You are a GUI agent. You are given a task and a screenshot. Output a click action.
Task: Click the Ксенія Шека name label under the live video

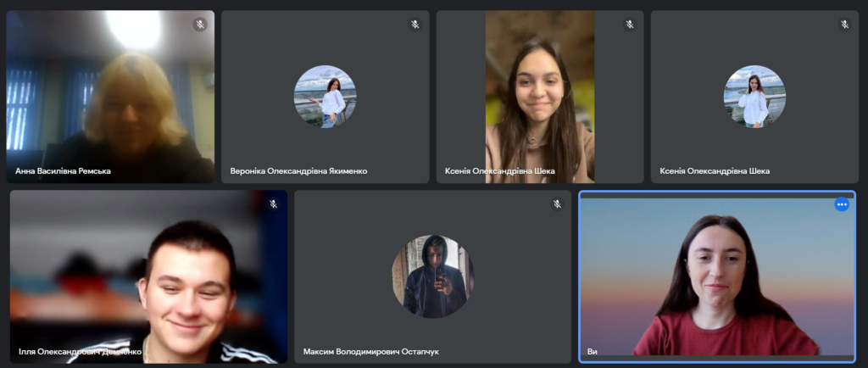(x=499, y=171)
